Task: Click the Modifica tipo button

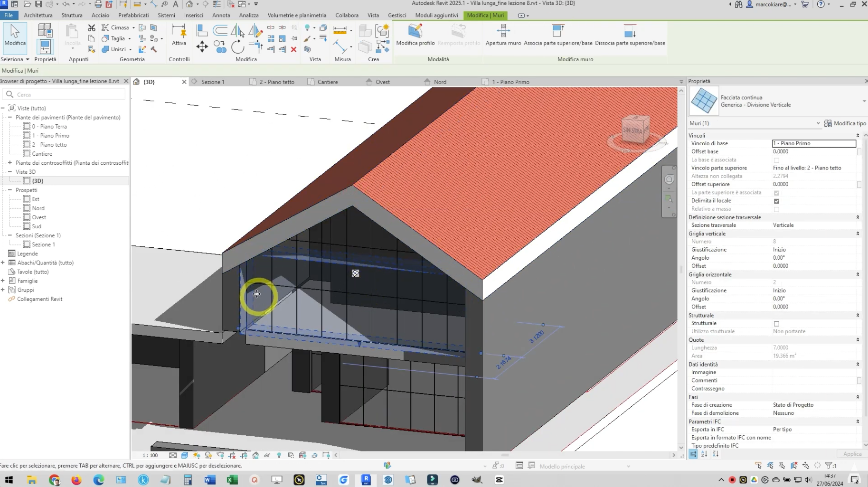Action: coord(845,123)
